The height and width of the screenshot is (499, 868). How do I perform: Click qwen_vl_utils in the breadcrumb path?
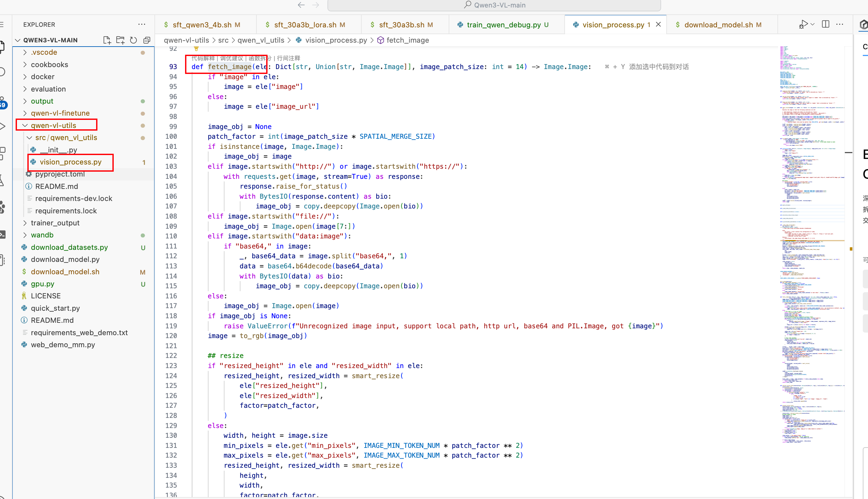click(261, 40)
